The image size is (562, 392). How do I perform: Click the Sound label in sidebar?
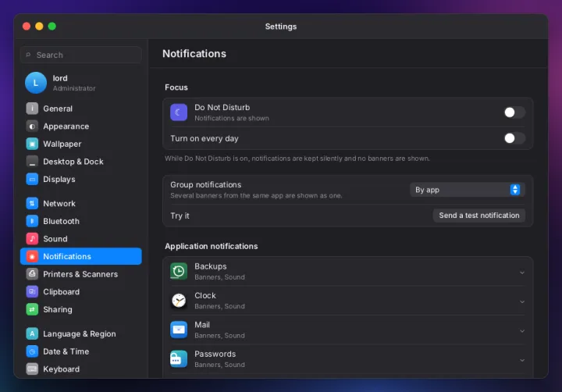(55, 239)
